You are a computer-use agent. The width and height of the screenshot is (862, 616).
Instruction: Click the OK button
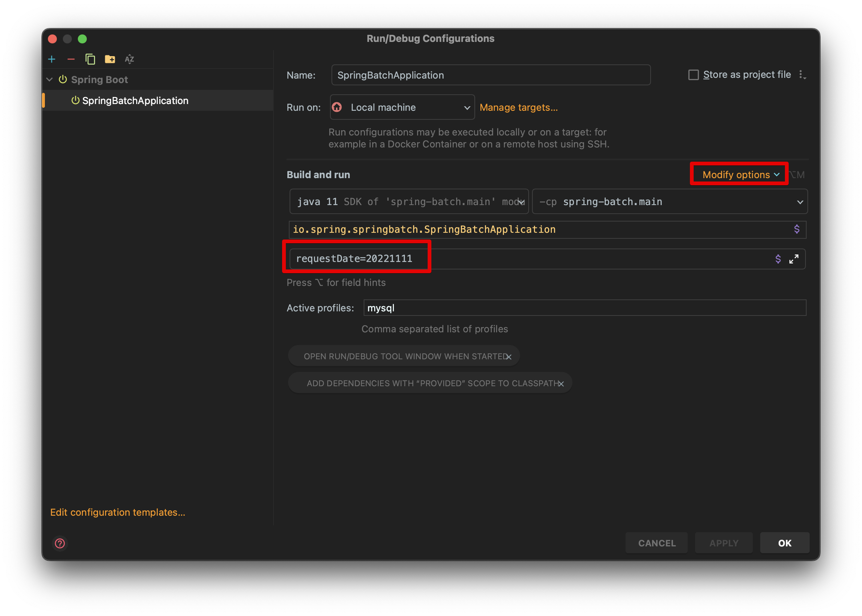784,543
